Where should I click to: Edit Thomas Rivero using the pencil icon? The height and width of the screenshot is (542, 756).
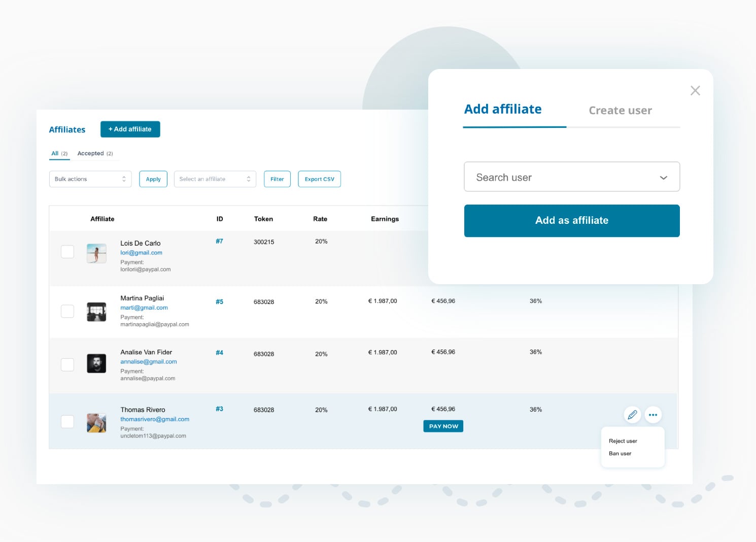[x=632, y=415]
